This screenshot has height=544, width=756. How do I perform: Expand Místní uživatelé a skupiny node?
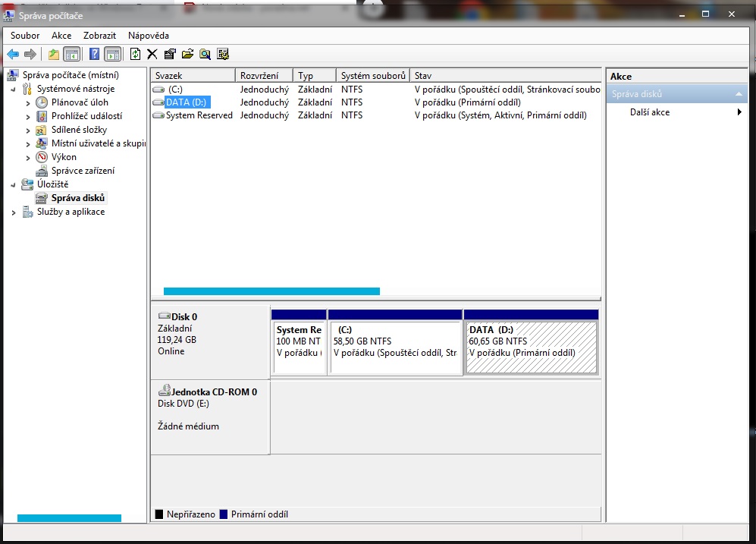[28, 143]
